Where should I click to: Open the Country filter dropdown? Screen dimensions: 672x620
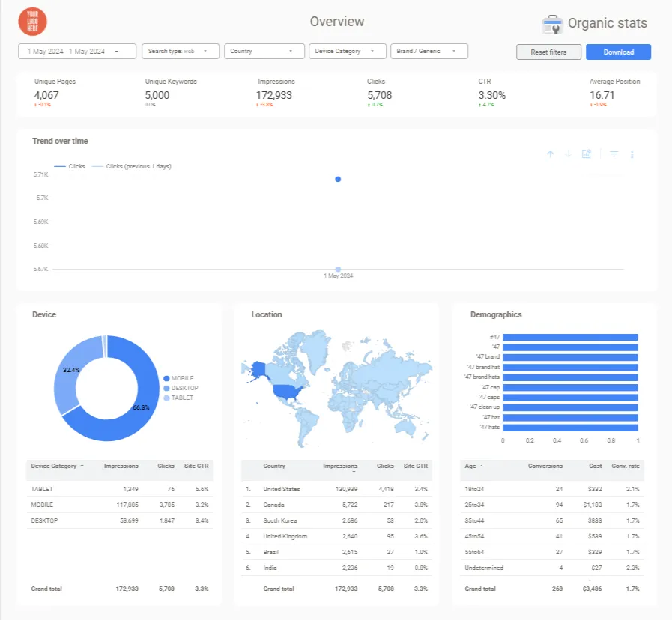click(x=264, y=52)
